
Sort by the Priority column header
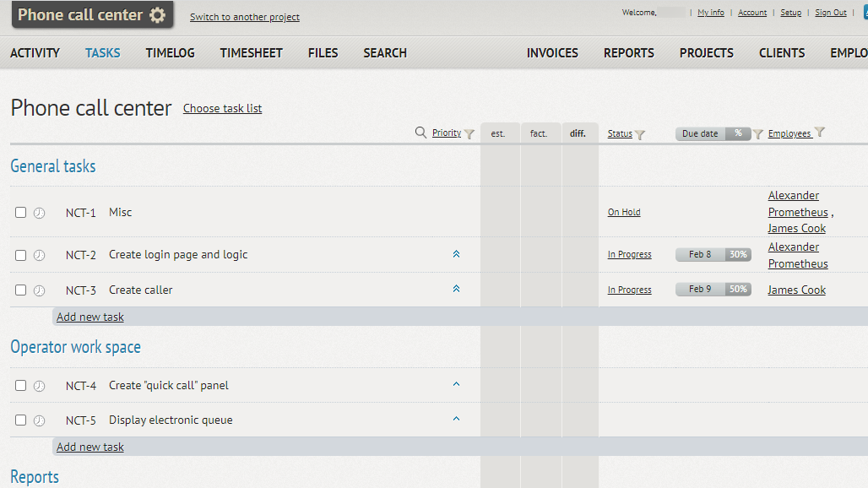[446, 133]
